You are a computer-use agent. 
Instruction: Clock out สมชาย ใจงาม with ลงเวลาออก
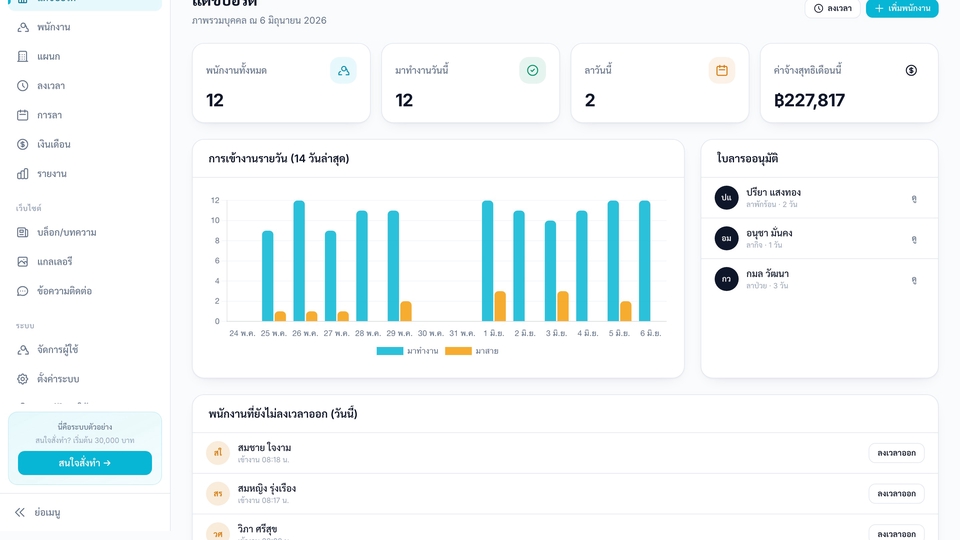point(896,453)
